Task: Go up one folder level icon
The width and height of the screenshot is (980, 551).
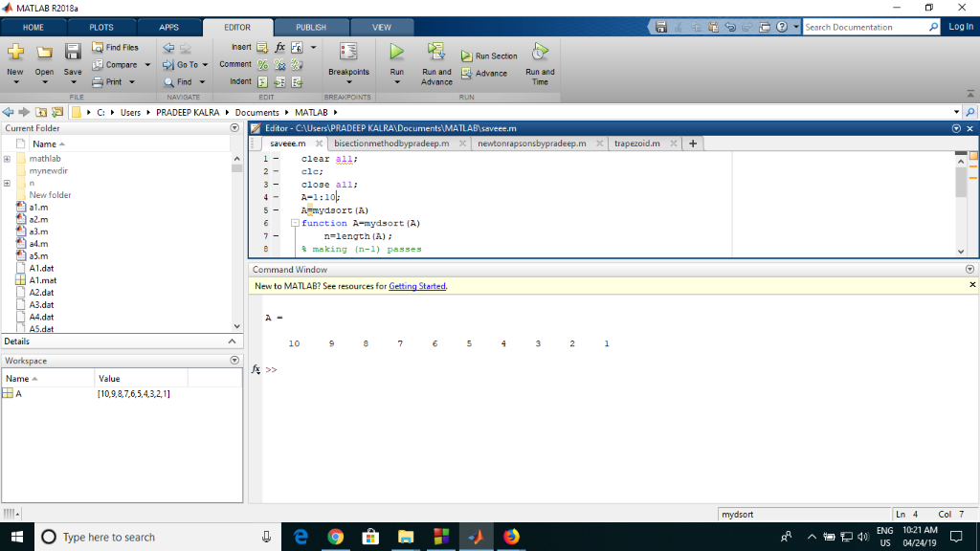Action: tap(40, 113)
